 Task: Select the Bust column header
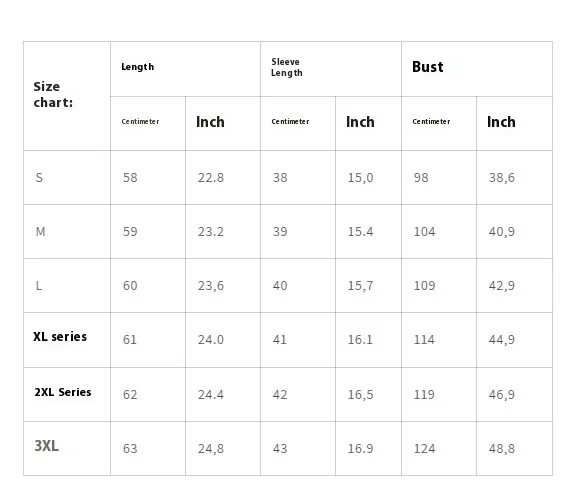coord(477,69)
